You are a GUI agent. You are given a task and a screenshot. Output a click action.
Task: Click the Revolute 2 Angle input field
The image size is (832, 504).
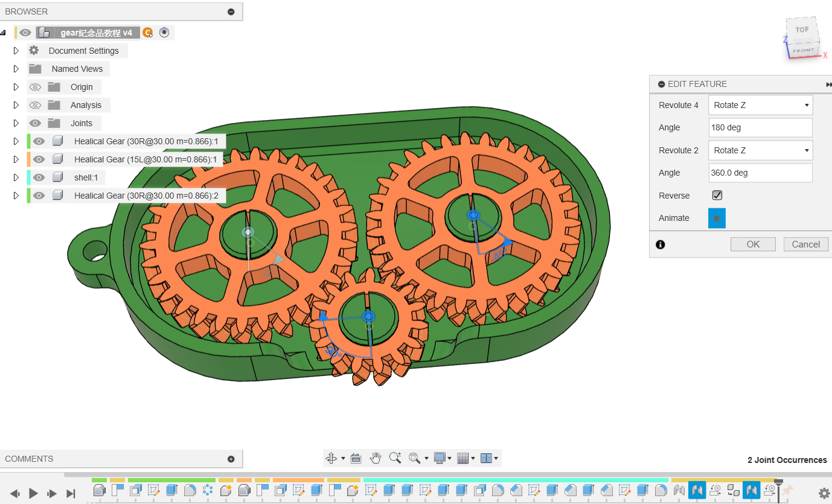tap(760, 173)
